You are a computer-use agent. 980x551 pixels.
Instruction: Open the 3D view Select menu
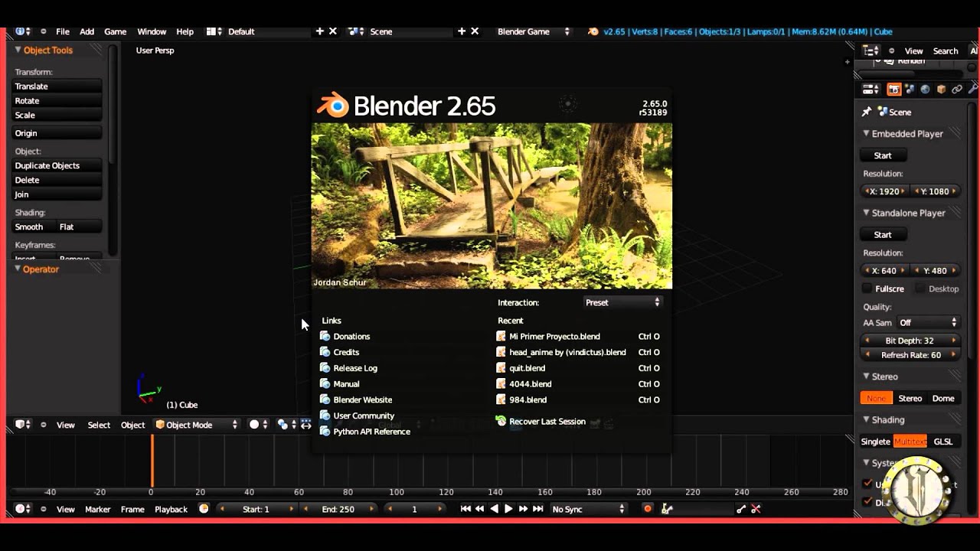click(99, 425)
